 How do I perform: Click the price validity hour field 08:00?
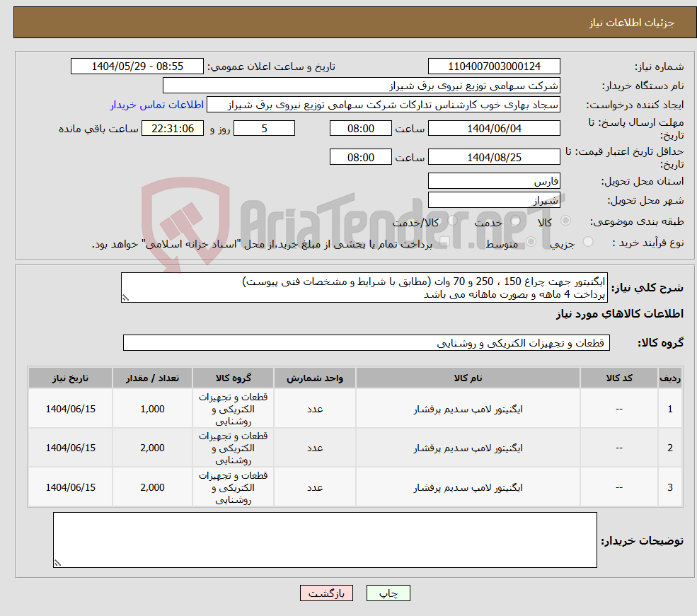360,157
